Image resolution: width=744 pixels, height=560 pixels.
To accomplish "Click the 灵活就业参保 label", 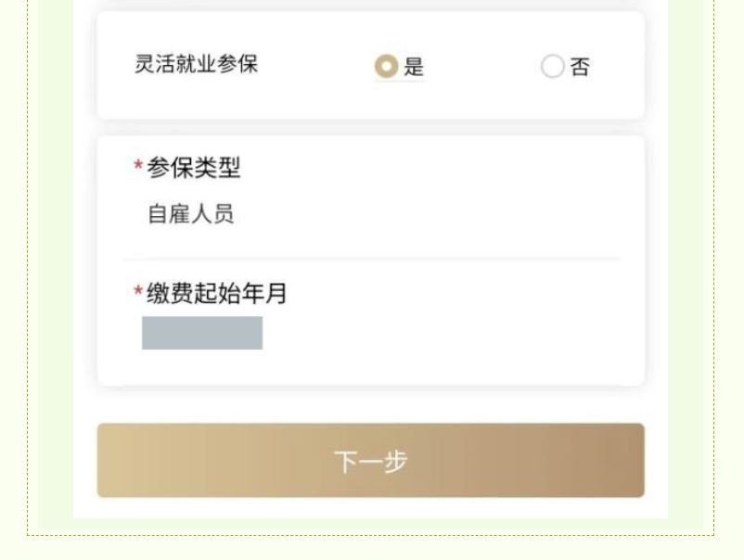I will [x=196, y=65].
